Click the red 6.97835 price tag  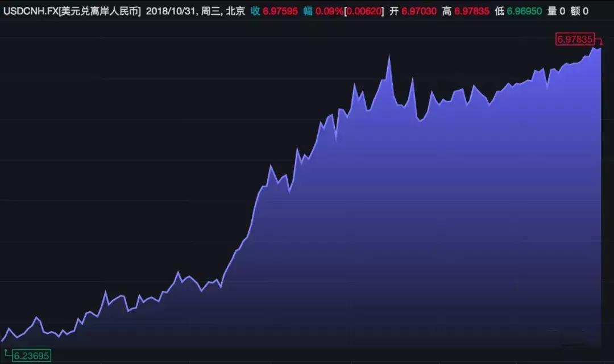(575, 40)
